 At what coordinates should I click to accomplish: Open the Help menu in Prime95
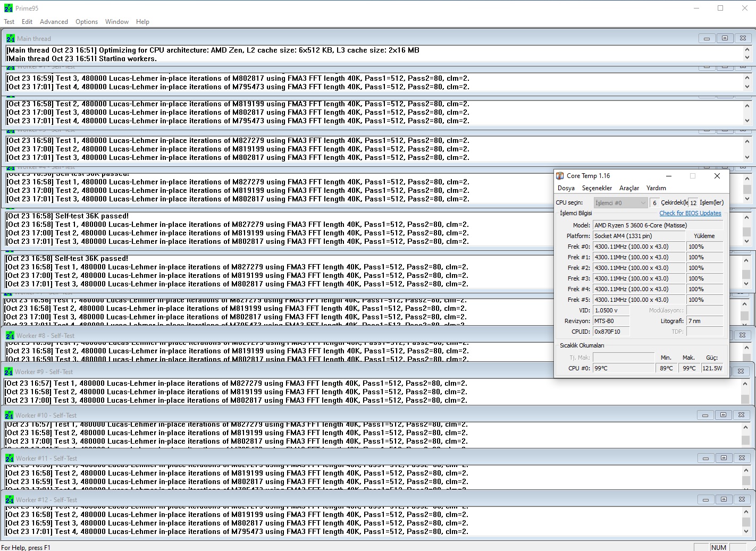click(142, 22)
